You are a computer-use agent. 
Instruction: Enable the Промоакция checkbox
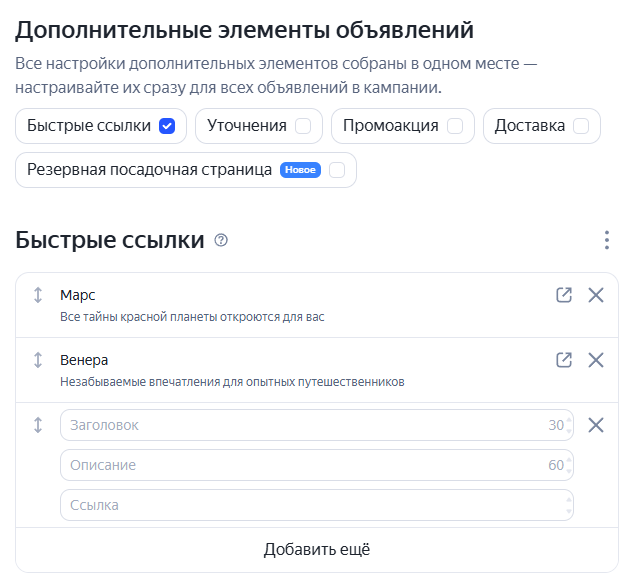[x=455, y=126]
